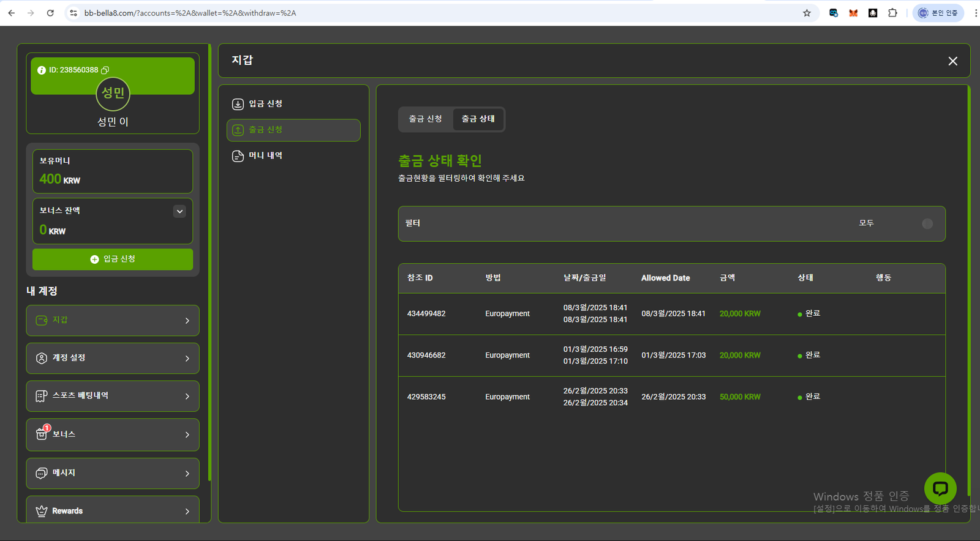Click the sidebar vertical scrollbar
Viewport: 980px width, 541px height.
209,263
